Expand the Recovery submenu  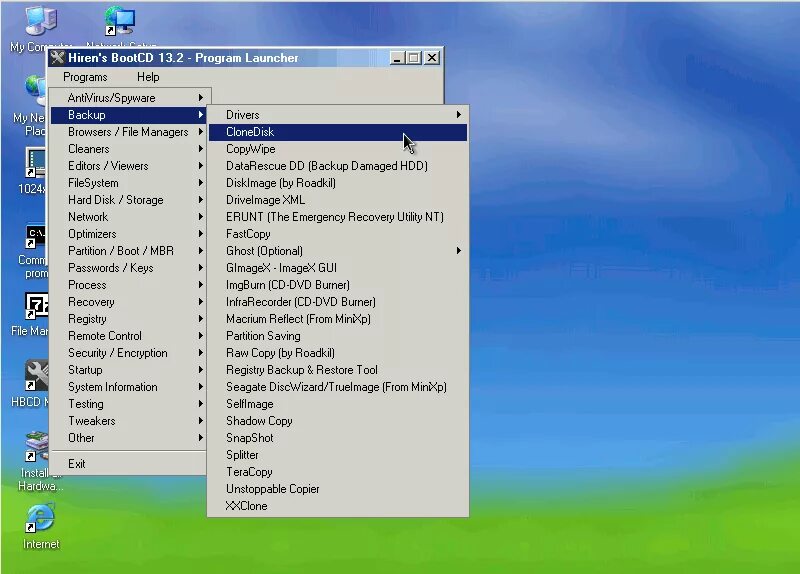pyautogui.click(x=130, y=302)
